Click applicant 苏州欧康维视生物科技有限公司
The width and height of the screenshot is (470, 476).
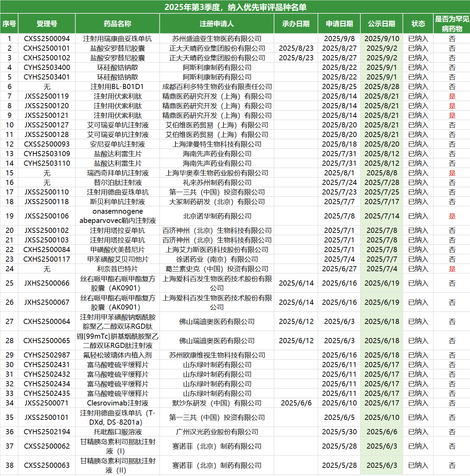point(217,355)
